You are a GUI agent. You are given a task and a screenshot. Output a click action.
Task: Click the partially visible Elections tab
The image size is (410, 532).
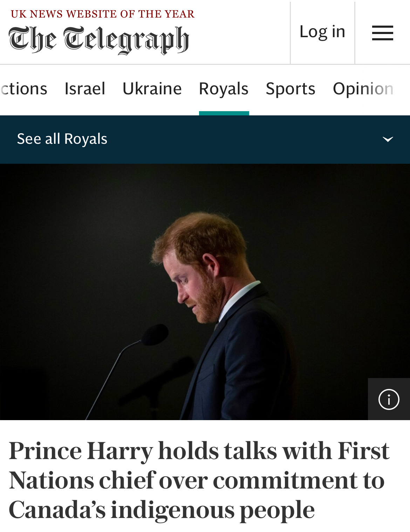pos(23,89)
